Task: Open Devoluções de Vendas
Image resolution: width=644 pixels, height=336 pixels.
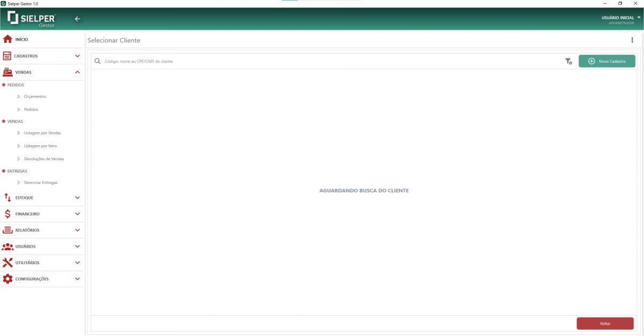Action: (44, 159)
